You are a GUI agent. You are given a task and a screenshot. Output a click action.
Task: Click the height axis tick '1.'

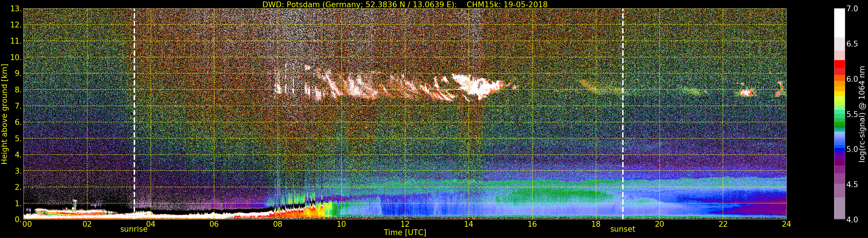click(x=18, y=203)
